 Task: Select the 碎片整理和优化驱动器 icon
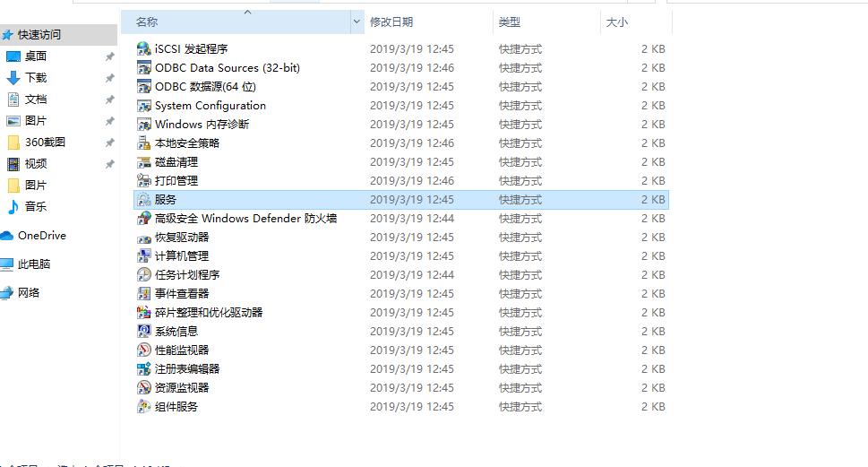(144, 313)
